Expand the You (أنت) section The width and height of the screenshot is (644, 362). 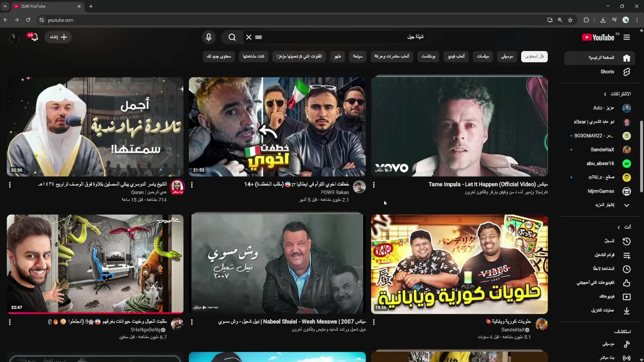[x=624, y=227]
